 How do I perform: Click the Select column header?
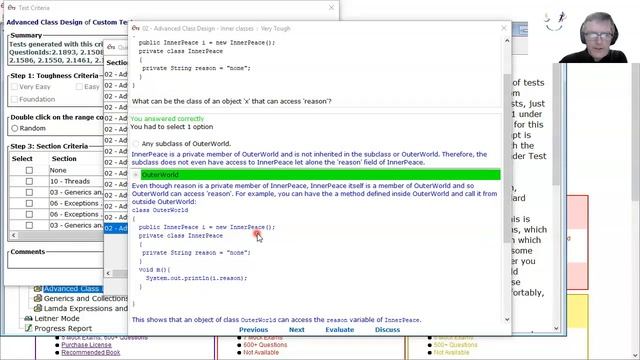point(22,159)
